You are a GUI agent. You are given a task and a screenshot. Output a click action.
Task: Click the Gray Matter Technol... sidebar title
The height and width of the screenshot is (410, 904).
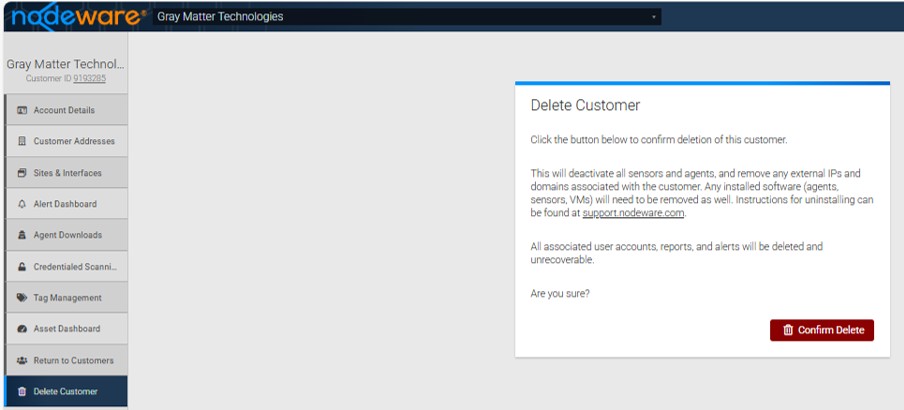(x=65, y=64)
